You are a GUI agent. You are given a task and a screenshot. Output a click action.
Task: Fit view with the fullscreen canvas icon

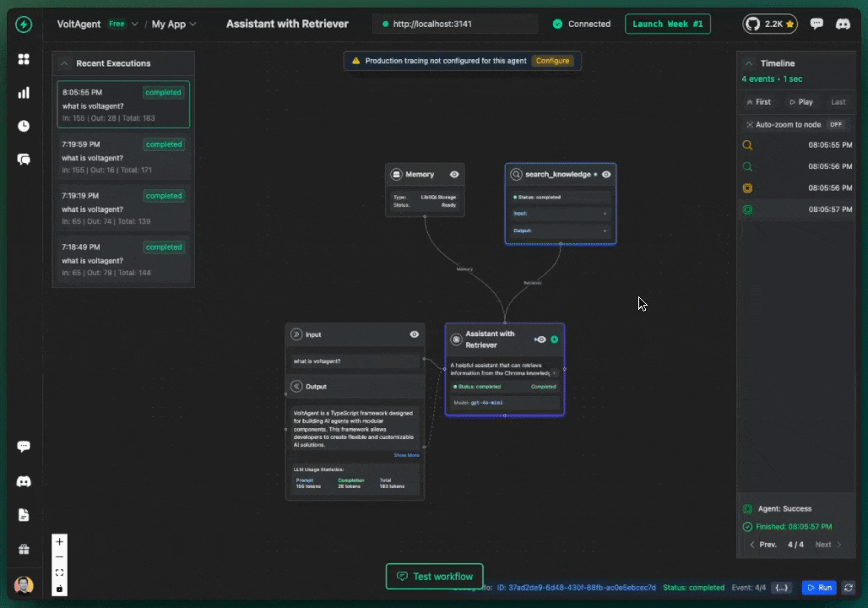(59, 573)
